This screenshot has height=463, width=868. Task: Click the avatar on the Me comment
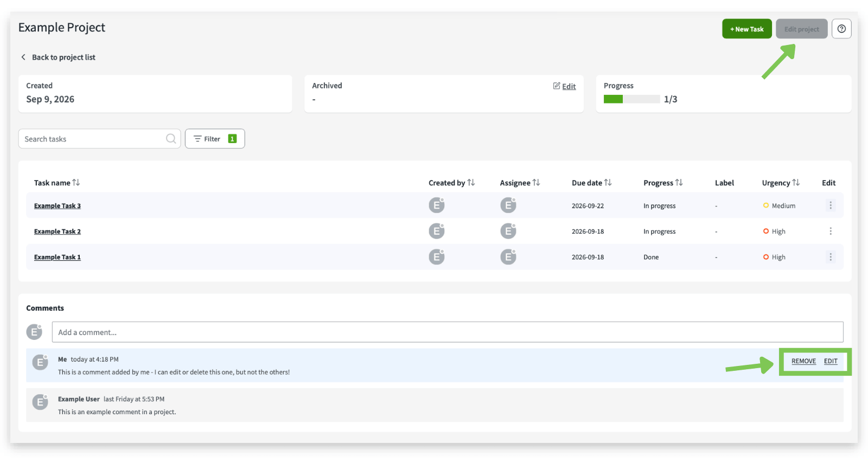point(40,362)
